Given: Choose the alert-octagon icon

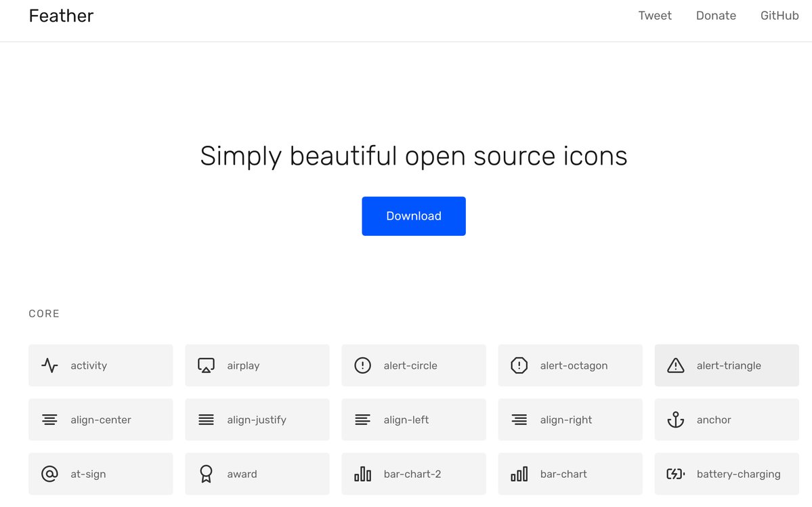Looking at the screenshot, I should click(x=519, y=365).
